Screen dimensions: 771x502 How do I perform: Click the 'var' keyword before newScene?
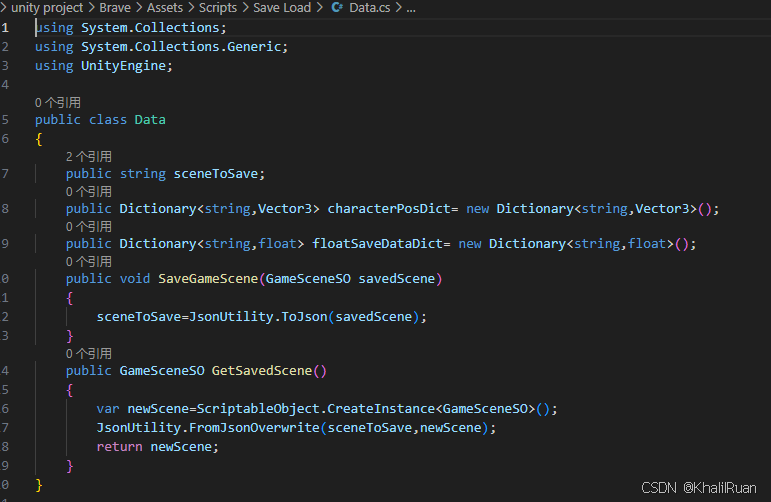(x=108, y=409)
